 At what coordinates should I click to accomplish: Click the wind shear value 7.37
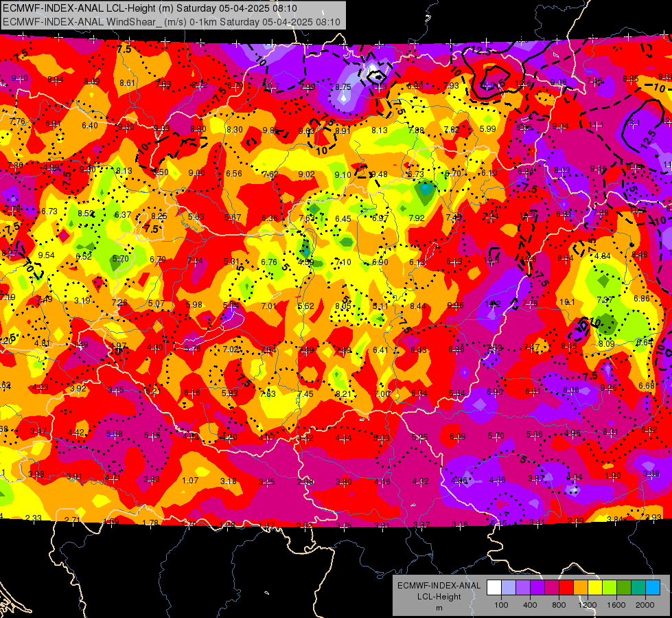(x=605, y=300)
